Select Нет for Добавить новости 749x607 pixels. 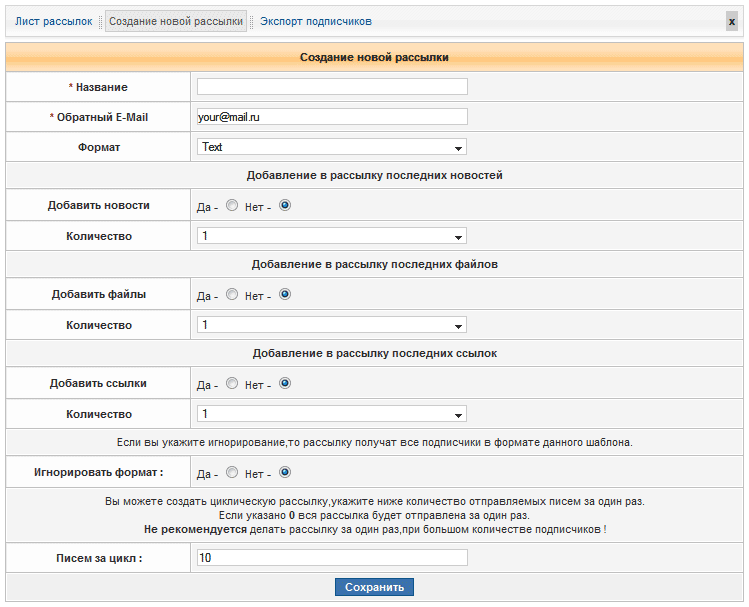tap(284, 206)
